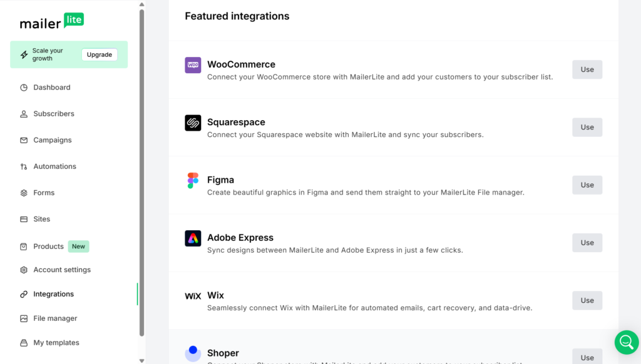Click the Figma logo icon
The height and width of the screenshot is (364, 641).
[193, 181]
